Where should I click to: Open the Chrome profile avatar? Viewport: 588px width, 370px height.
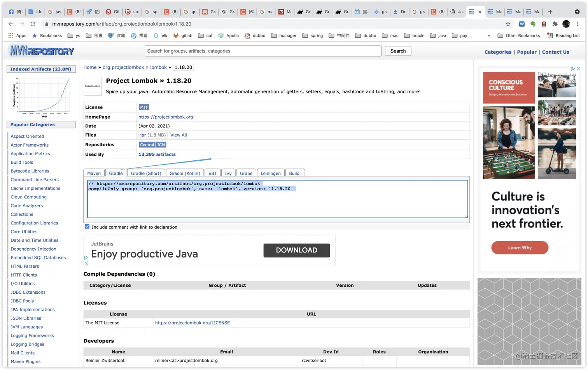(x=566, y=24)
